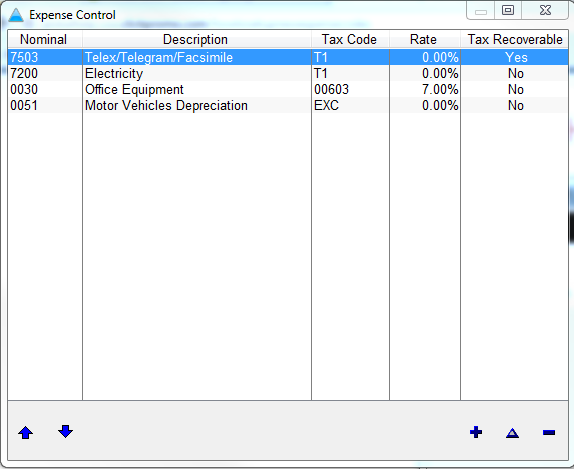The height and width of the screenshot is (469, 574).
Task: Click tax code 00603 cell
Action: (x=350, y=90)
